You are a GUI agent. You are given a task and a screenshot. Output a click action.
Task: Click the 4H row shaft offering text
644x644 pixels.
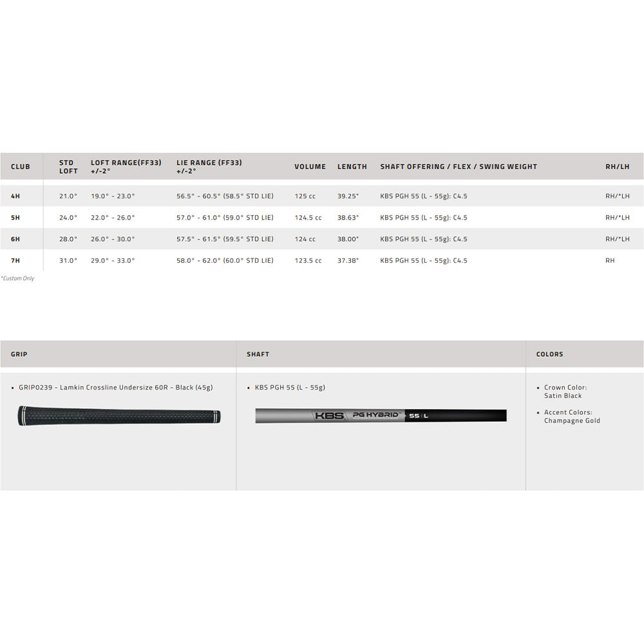click(424, 196)
